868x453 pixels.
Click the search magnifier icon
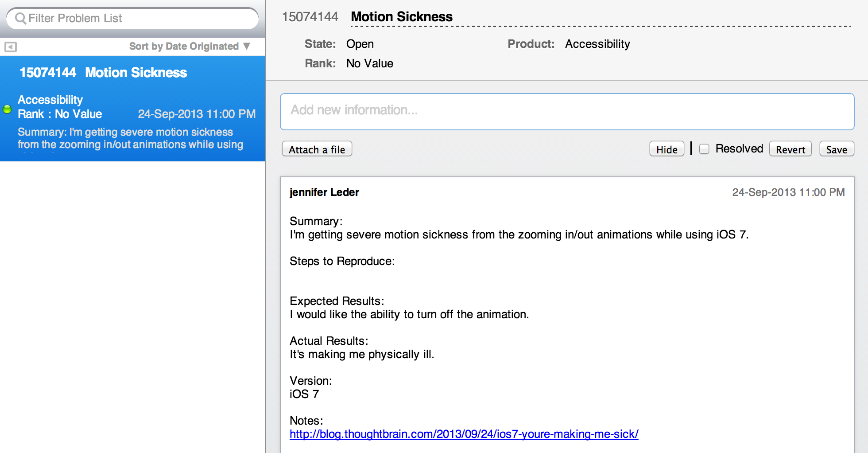(20, 18)
